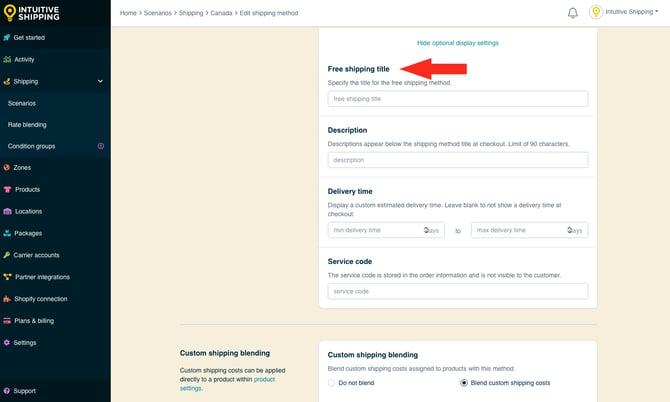Screen dimensions: 670x402
Task: Click the Locations building icon
Action: (x=7, y=211)
